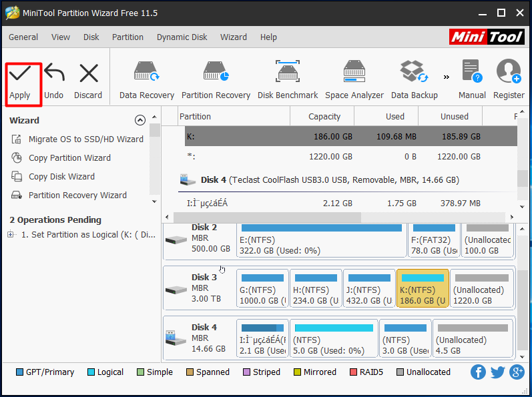Open Partition Recovery Wizard in sidebar
532x397 pixels.
click(69, 195)
